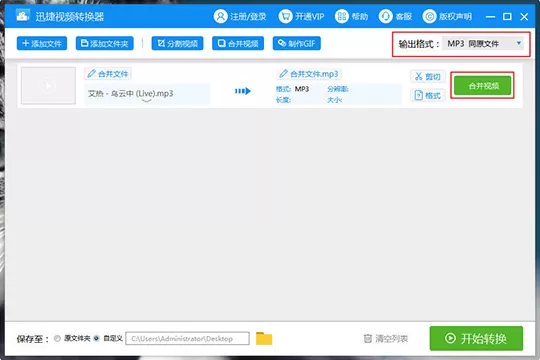Maximize the converter window

tap(507, 17)
